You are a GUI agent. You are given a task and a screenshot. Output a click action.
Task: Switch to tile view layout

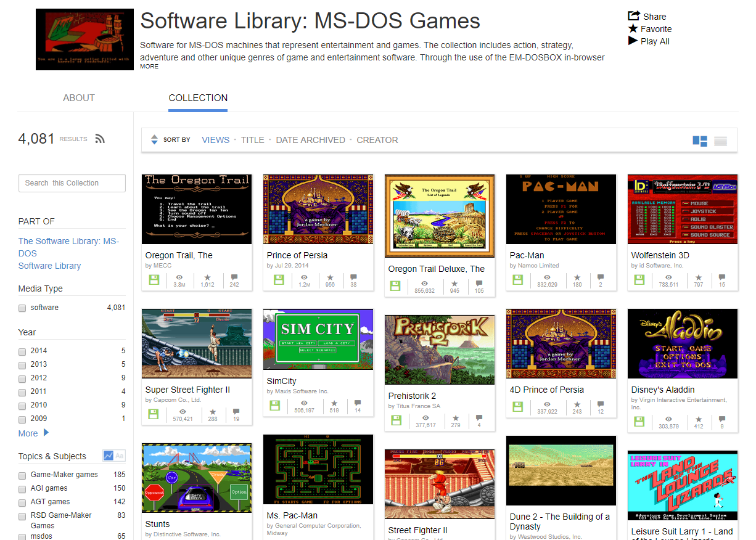(x=700, y=141)
